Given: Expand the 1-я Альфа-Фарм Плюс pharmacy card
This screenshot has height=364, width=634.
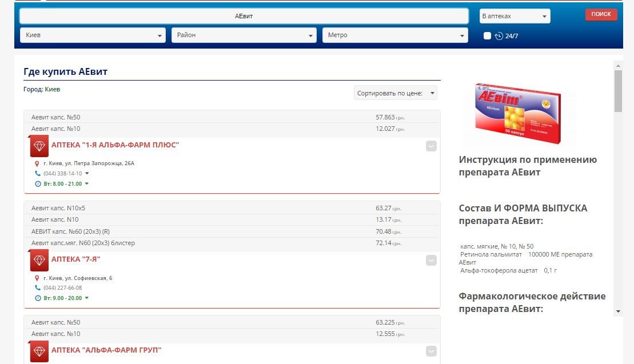Looking at the screenshot, I should coord(431,146).
